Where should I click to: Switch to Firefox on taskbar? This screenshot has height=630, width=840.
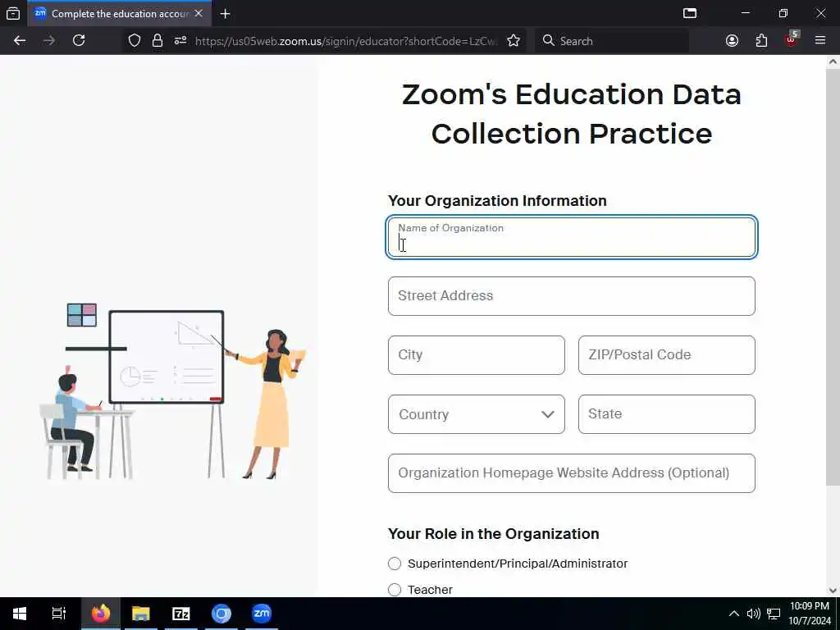100,614
